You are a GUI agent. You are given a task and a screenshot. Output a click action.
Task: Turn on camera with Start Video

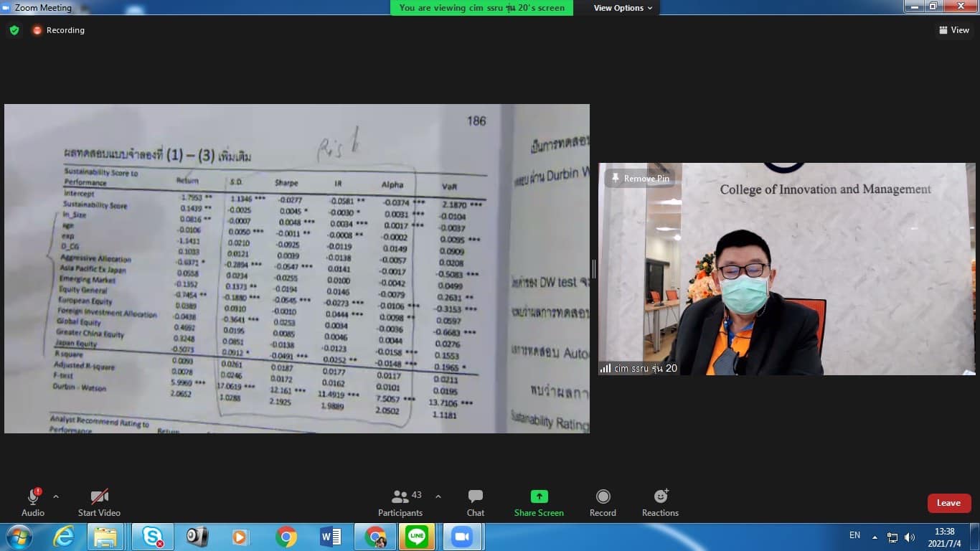[x=99, y=502]
